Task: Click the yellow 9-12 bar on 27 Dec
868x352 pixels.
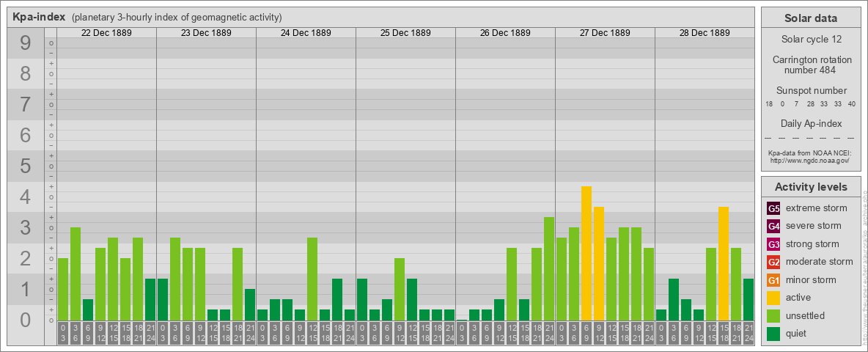Action: tap(599, 263)
